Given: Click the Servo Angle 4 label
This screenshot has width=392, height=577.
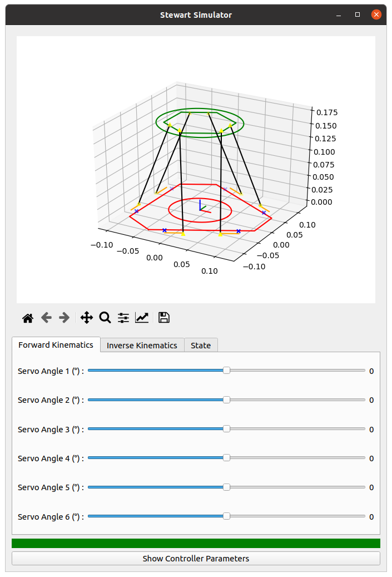Looking at the screenshot, I should click(x=51, y=458).
